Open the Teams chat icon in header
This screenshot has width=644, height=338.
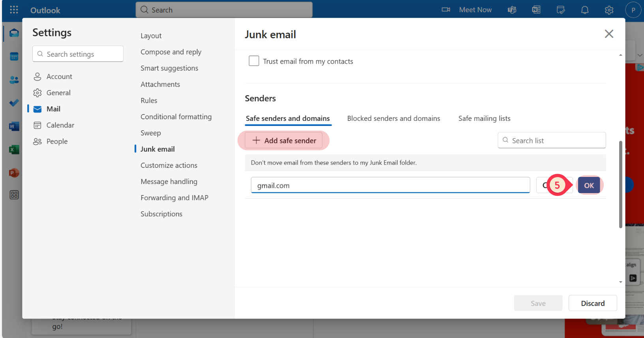512,10
